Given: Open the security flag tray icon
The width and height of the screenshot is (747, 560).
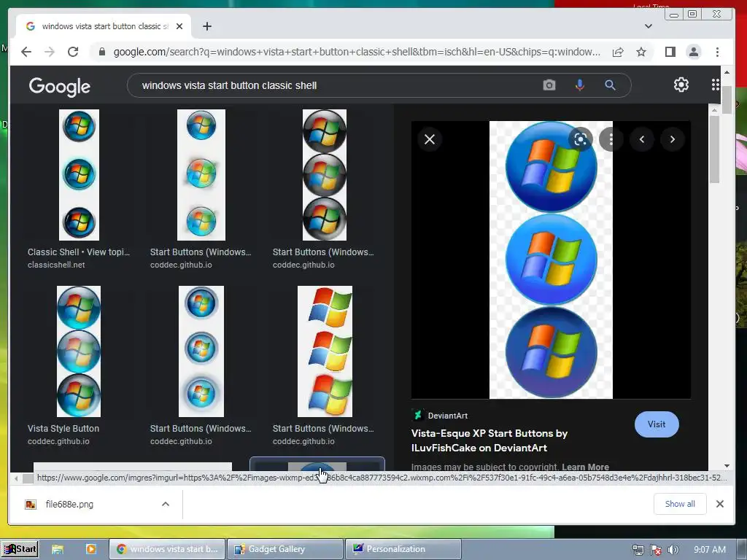Looking at the screenshot, I should coord(656,550).
